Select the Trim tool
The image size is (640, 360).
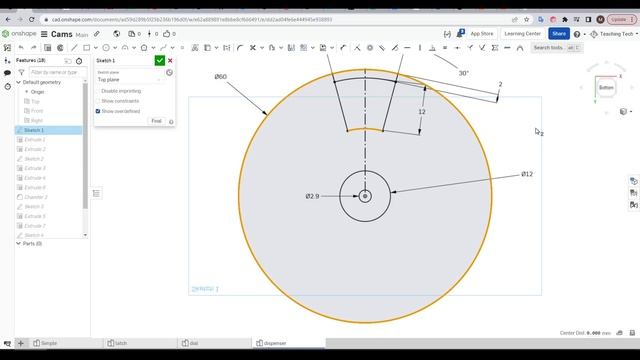[x=253, y=48]
